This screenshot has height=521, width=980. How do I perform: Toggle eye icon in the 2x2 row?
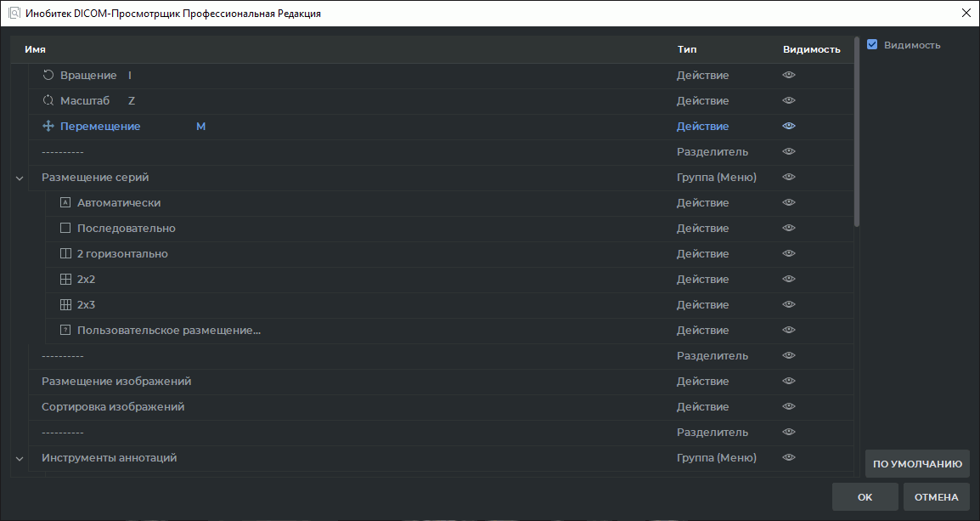(789, 280)
